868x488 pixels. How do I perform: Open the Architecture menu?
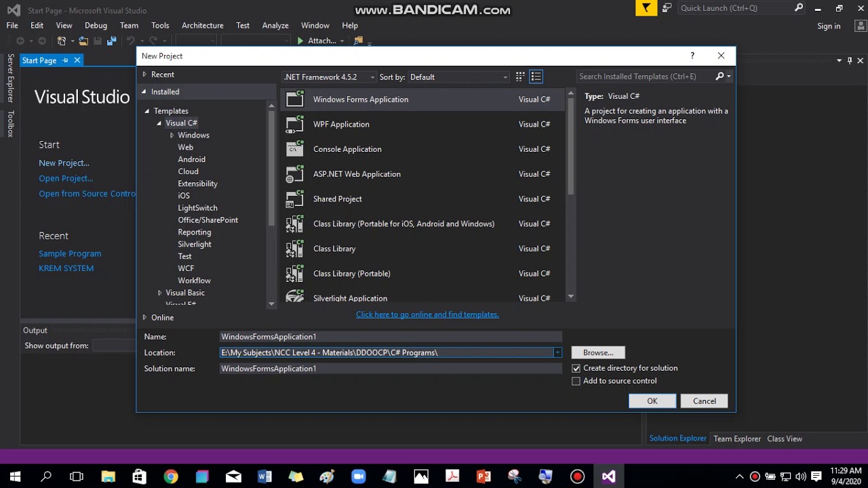point(202,26)
